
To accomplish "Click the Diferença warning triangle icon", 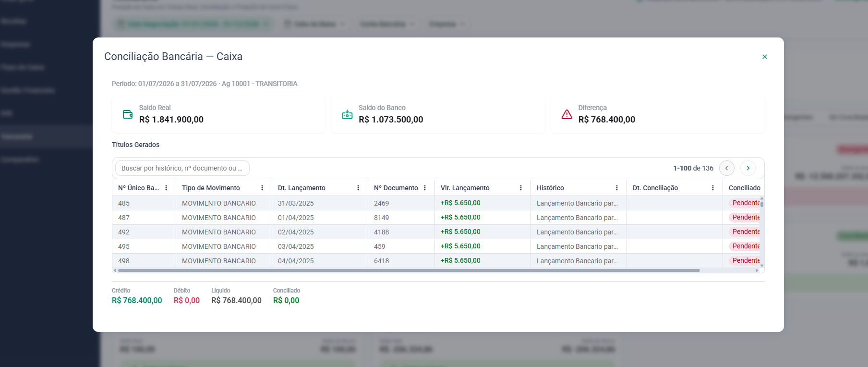I will [567, 114].
